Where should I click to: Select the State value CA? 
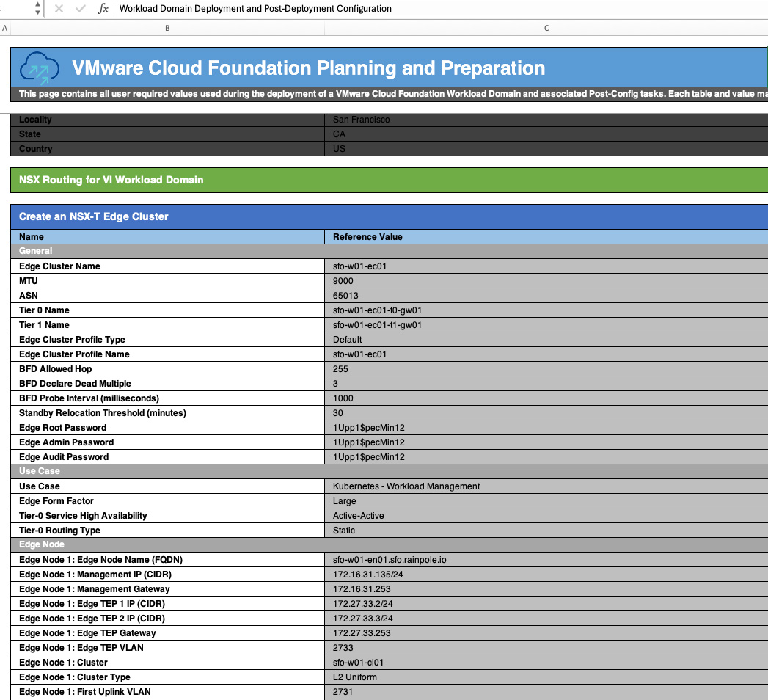point(546,134)
